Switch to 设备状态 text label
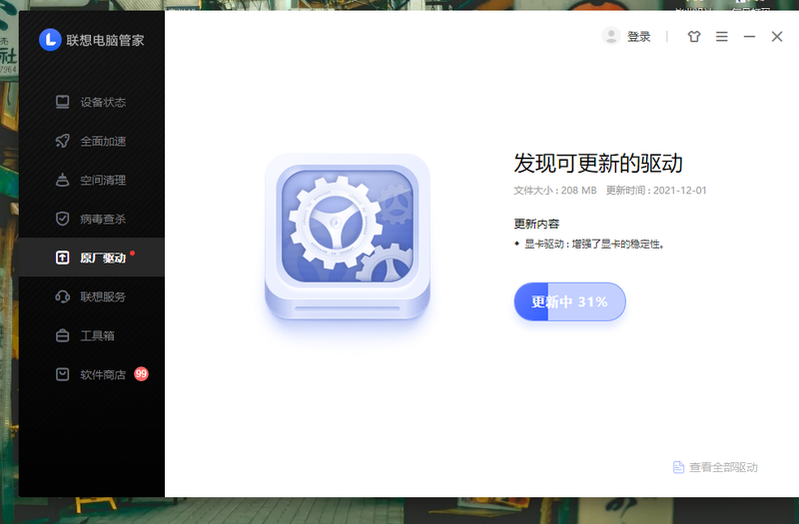 103,102
